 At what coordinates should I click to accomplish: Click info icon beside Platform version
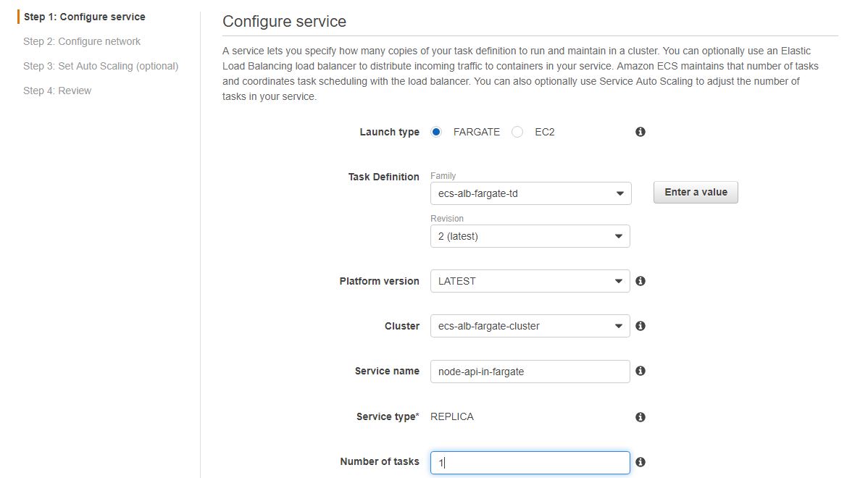point(640,281)
